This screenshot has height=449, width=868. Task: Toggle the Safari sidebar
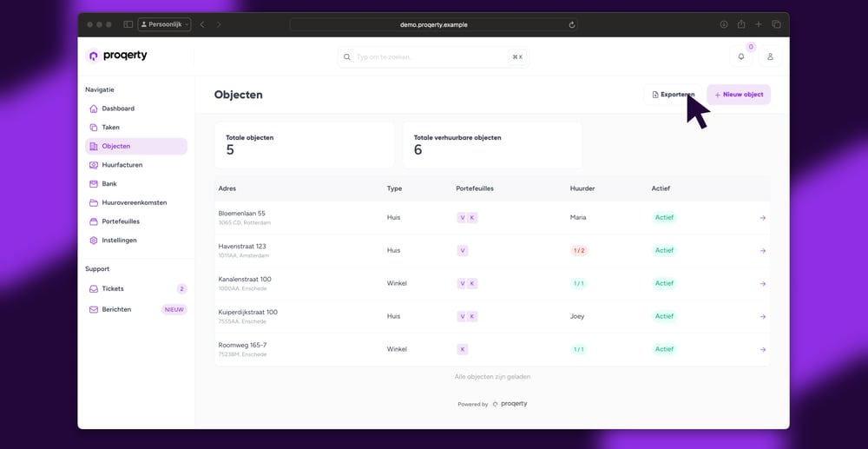128,24
